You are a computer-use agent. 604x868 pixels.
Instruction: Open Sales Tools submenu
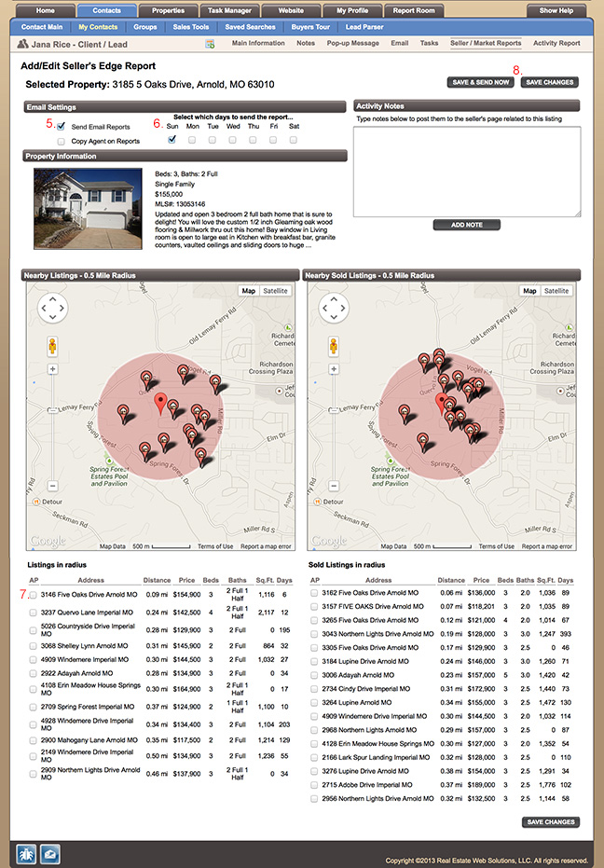[191, 26]
